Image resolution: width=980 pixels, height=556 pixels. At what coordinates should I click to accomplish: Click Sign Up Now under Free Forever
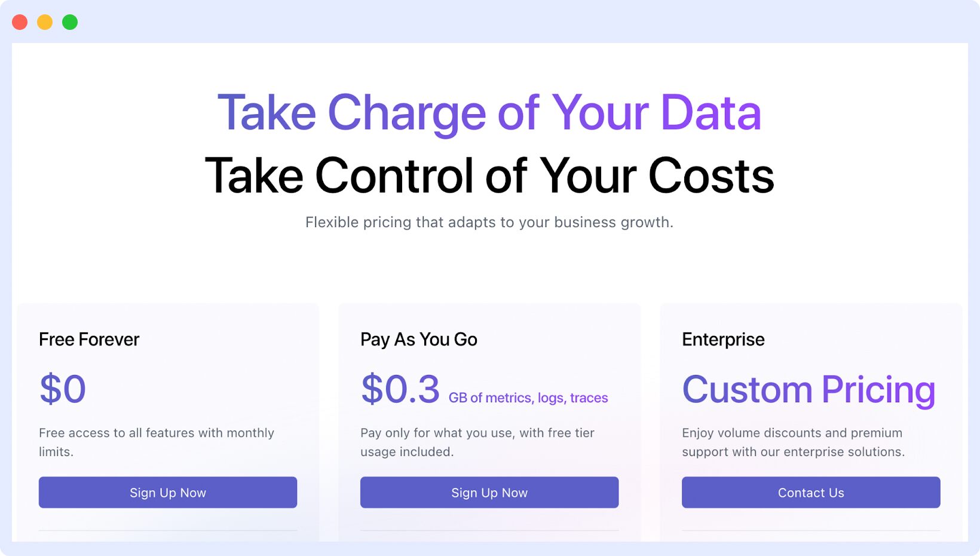pyautogui.click(x=167, y=492)
